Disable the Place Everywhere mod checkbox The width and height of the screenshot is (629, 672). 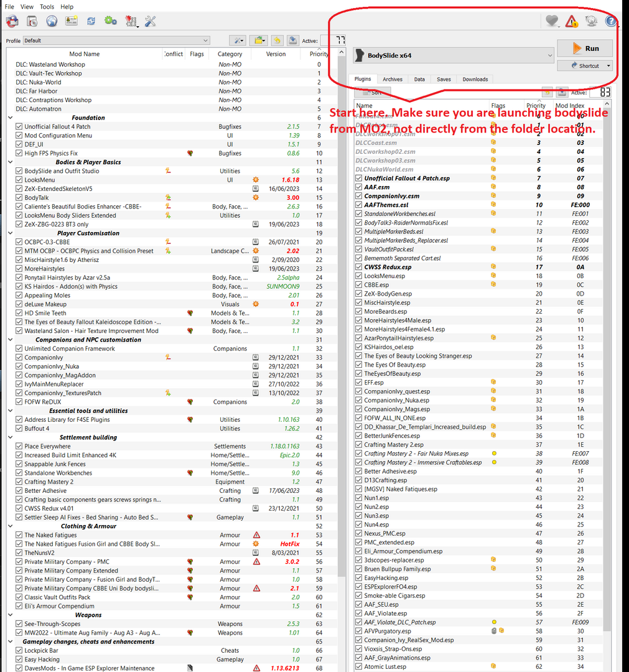click(19, 446)
